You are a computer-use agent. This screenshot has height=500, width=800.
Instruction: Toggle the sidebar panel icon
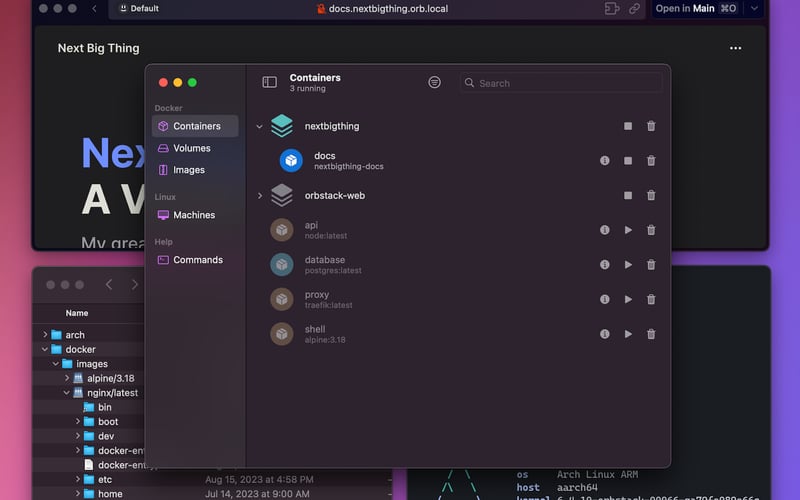pyautogui.click(x=269, y=82)
